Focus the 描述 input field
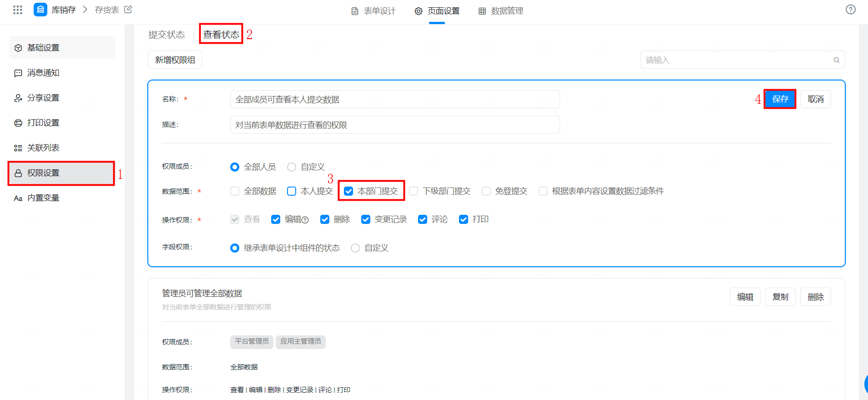The width and height of the screenshot is (868, 400). click(x=395, y=125)
